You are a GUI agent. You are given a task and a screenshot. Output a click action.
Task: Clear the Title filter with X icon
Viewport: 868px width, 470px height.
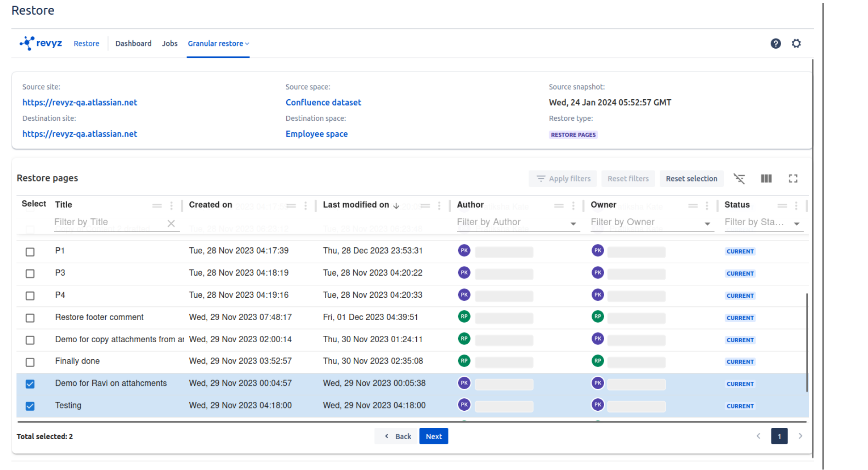click(171, 223)
